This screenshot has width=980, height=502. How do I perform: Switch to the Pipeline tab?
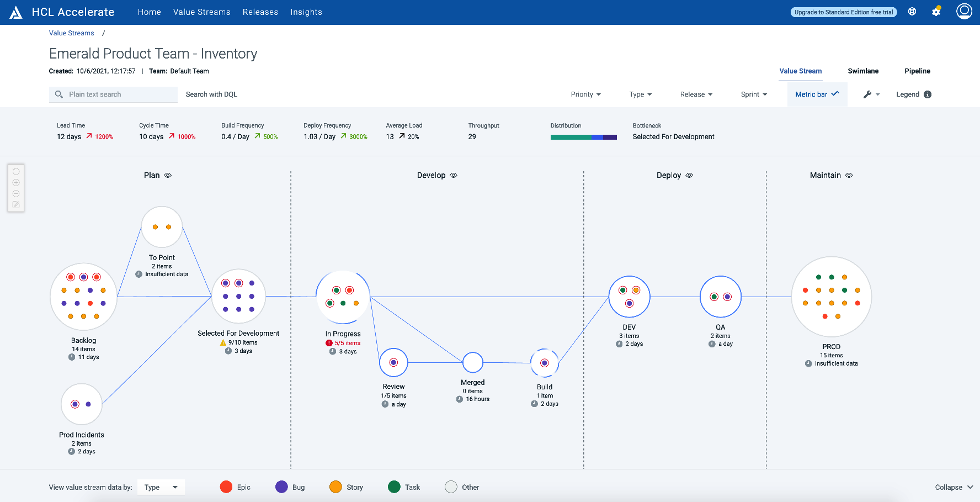coord(917,71)
